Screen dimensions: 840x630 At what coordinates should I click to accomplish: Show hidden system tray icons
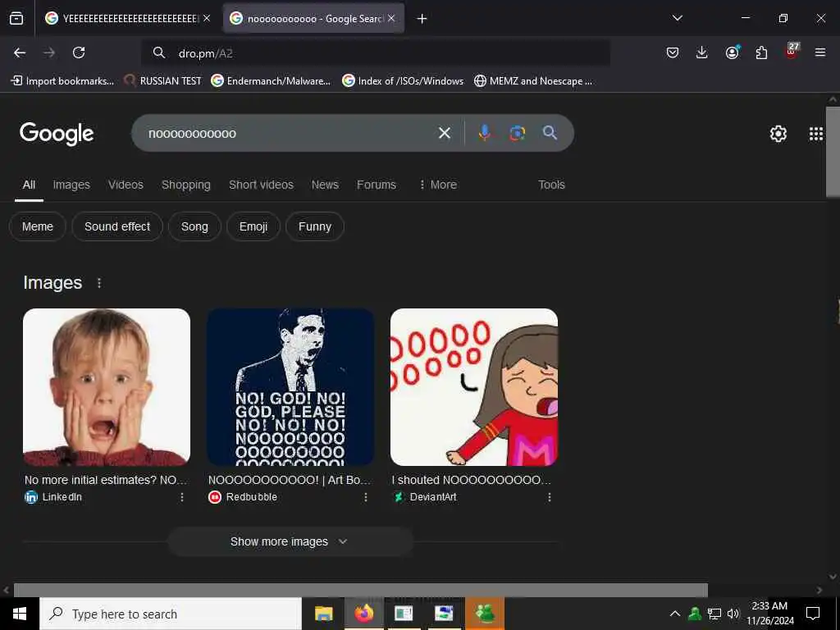tap(675, 614)
